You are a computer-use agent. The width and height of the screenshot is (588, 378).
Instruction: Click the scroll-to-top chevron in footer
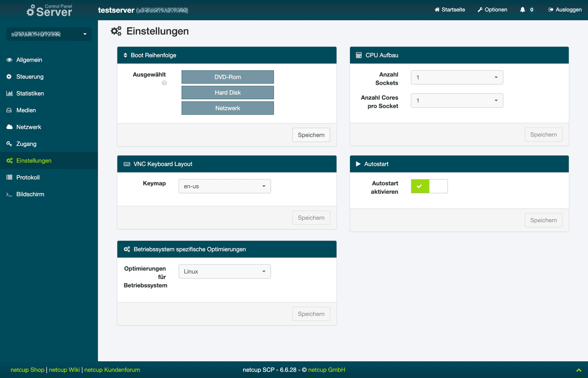578,370
